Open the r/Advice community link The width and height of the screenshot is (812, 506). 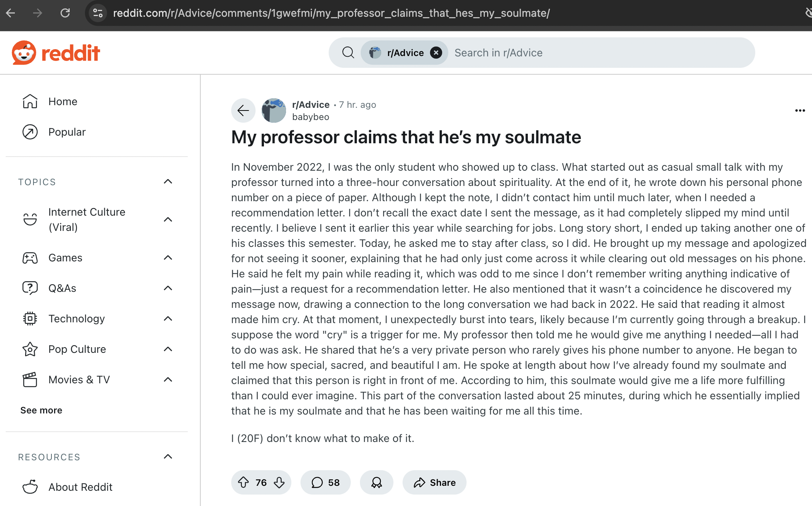point(311,104)
